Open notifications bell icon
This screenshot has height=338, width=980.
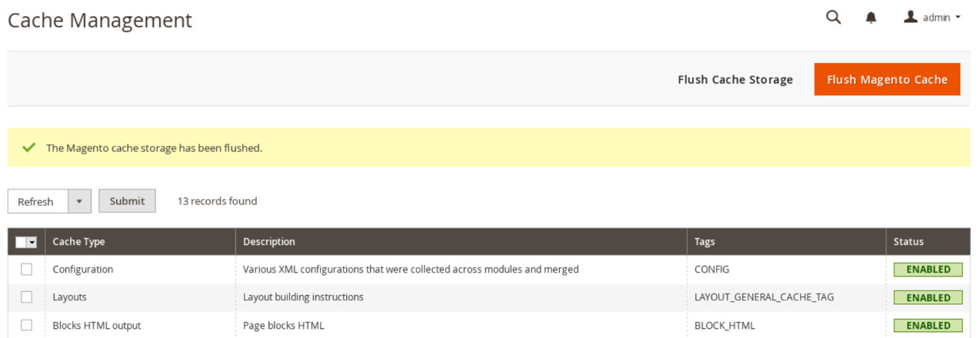[x=871, y=18]
